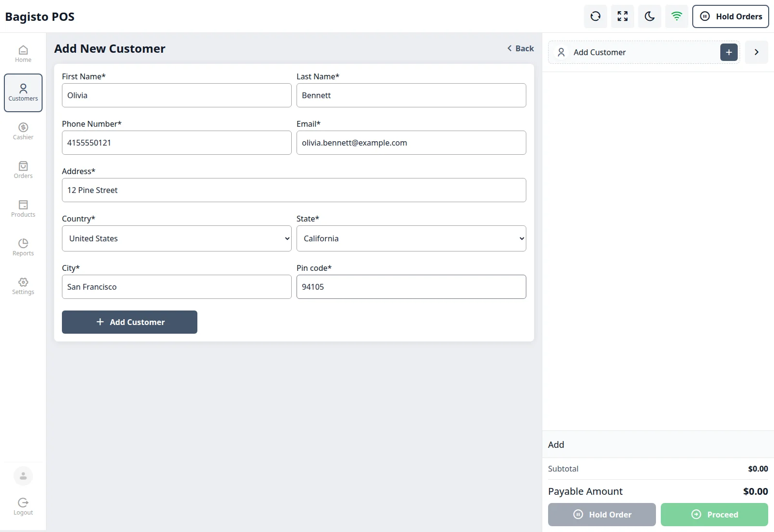Click the Proceed button
The height and width of the screenshot is (532, 774).
pos(714,515)
